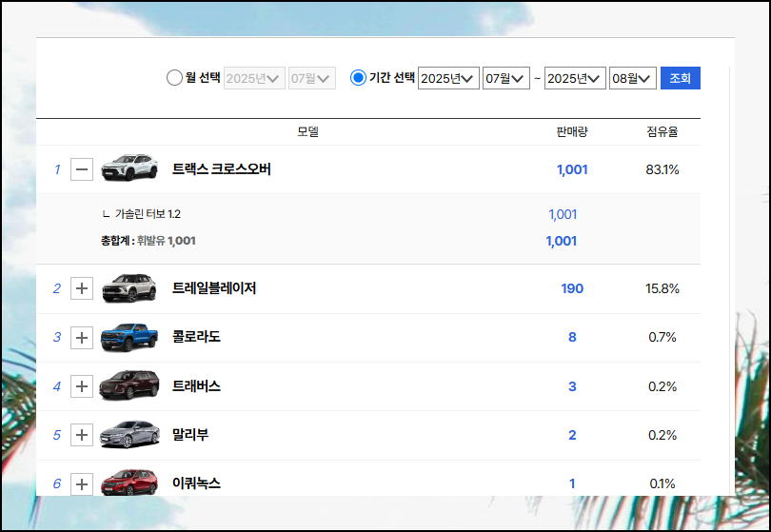Click the 트레일블레이저 car thumbnail
Image resolution: width=771 pixels, height=532 pixels.
pyautogui.click(x=129, y=287)
